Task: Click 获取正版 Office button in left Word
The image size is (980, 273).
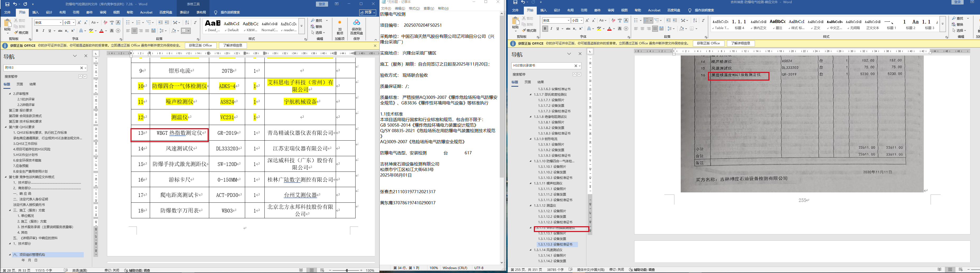Action: 201,45
